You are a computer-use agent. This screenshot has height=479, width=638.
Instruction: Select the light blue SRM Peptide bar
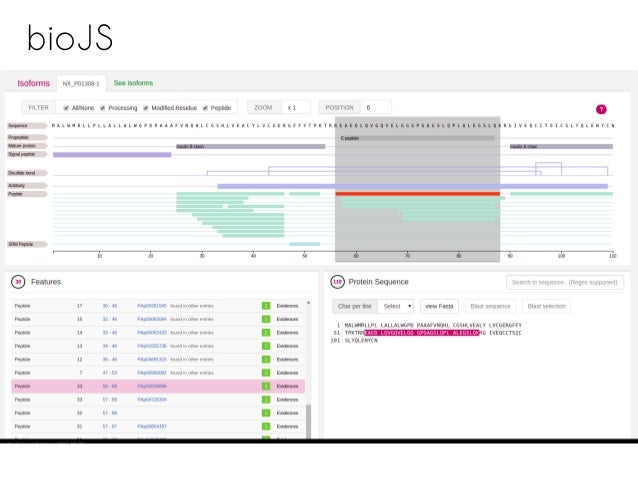305,244
